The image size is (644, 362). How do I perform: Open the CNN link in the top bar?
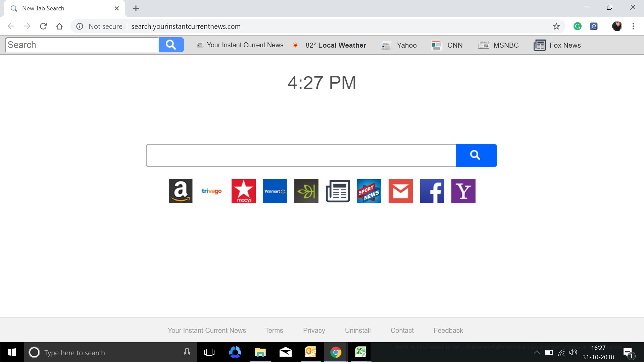[x=455, y=45]
